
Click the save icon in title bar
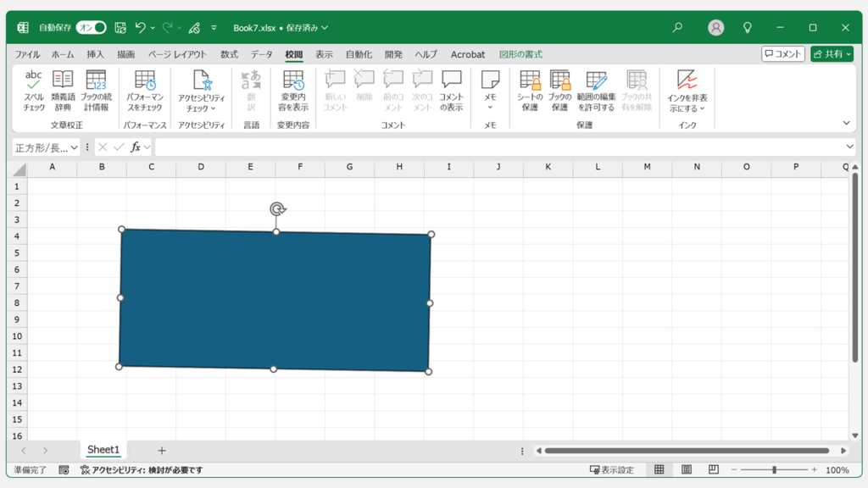tap(120, 28)
